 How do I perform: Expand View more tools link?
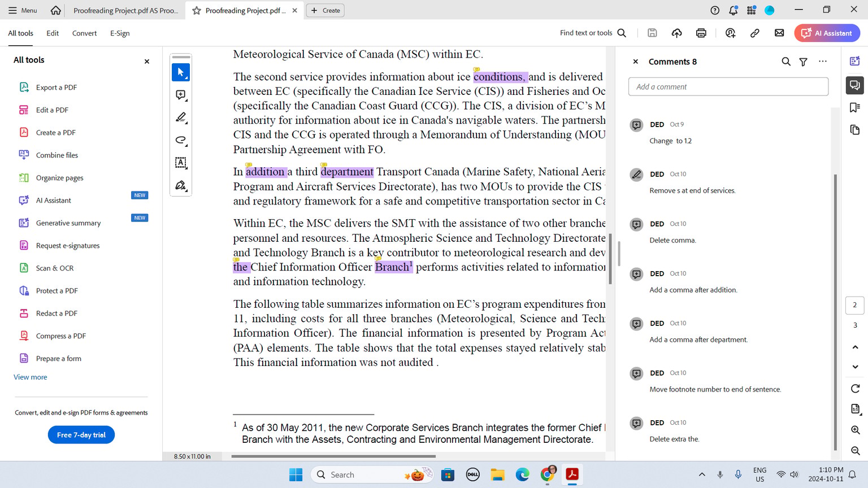coord(31,377)
